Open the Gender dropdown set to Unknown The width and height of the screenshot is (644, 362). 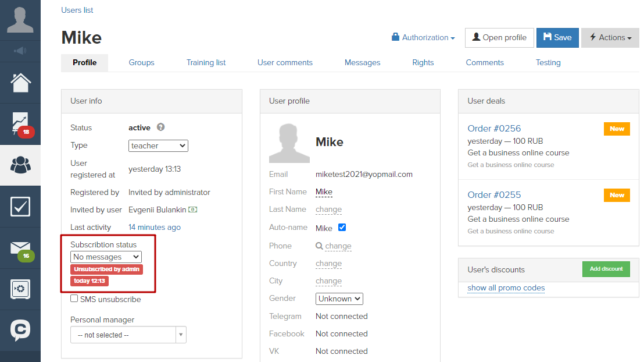point(339,299)
